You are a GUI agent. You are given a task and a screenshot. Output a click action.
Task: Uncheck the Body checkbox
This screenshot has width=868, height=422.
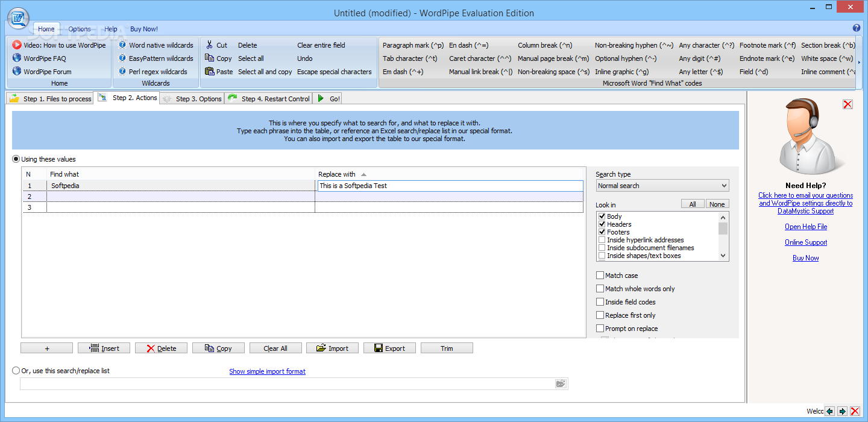pos(602,216)
